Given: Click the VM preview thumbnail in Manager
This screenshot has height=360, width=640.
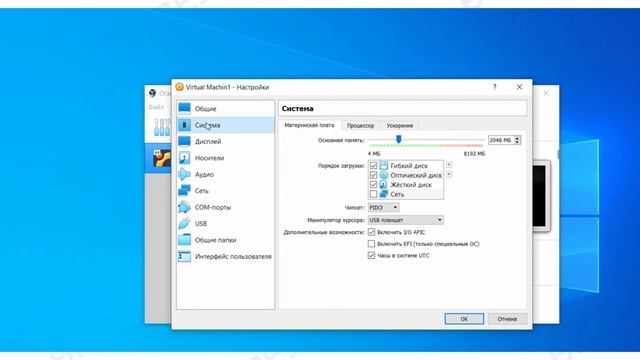Looking at the screenshot, I should pyautogui.click(x=540, y=196).
